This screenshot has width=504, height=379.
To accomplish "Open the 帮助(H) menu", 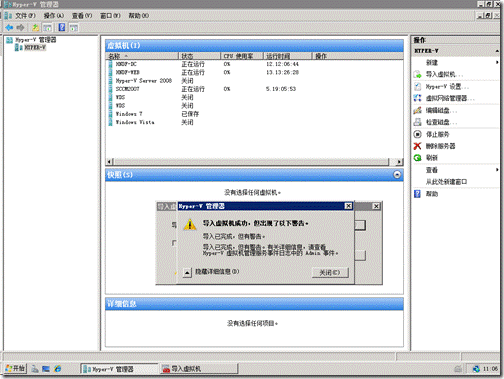I will point(139,16).
